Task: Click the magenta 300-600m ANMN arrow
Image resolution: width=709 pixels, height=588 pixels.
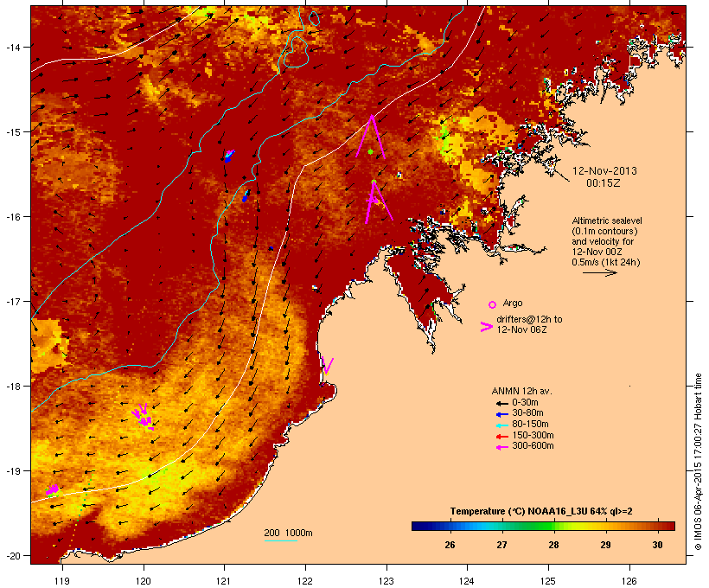Action: [501, 447]
